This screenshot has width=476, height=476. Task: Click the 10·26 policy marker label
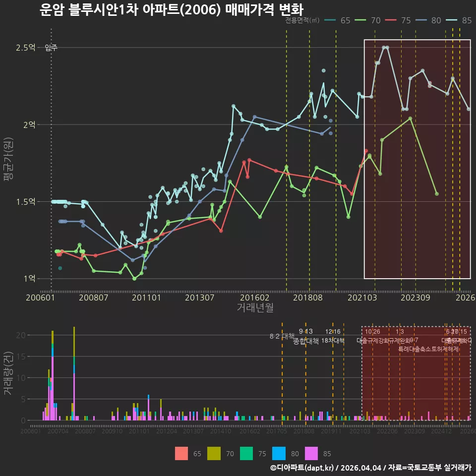click(372, 332)
